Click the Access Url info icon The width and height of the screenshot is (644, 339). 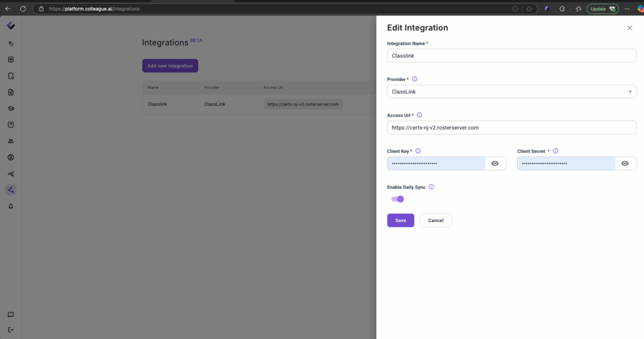pos(419,115)
